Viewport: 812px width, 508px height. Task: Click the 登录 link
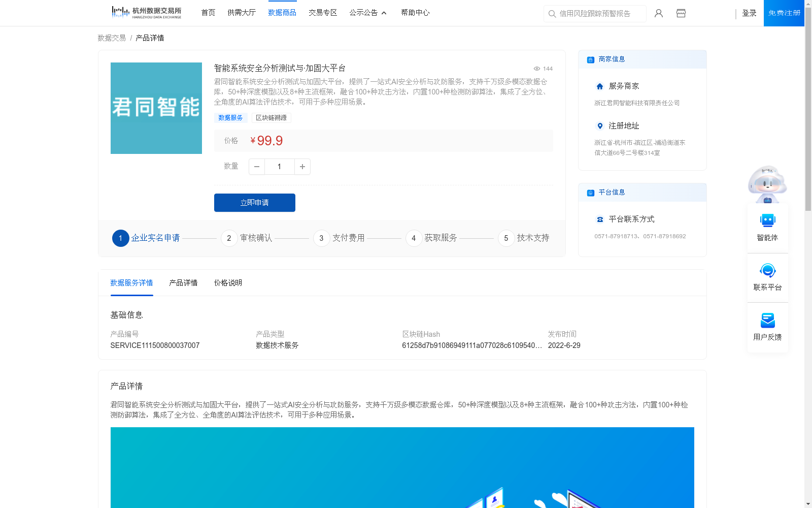click(749, 13)
